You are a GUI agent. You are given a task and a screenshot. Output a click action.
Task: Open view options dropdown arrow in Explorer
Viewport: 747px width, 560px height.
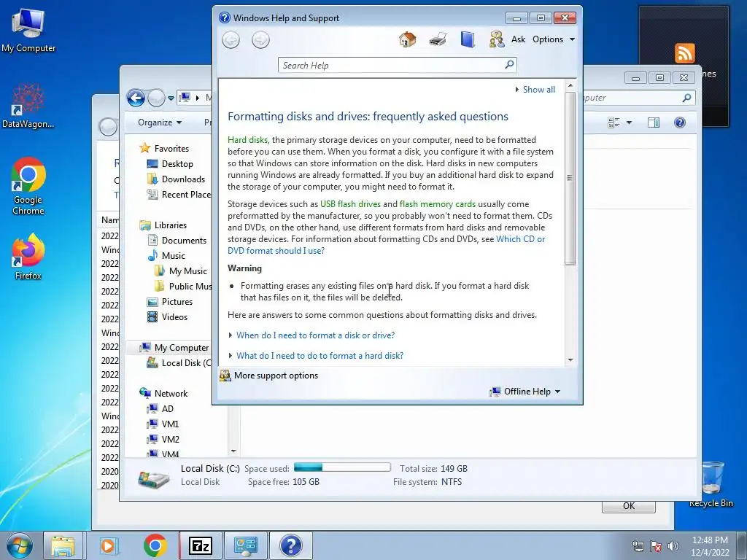point(629,122)
